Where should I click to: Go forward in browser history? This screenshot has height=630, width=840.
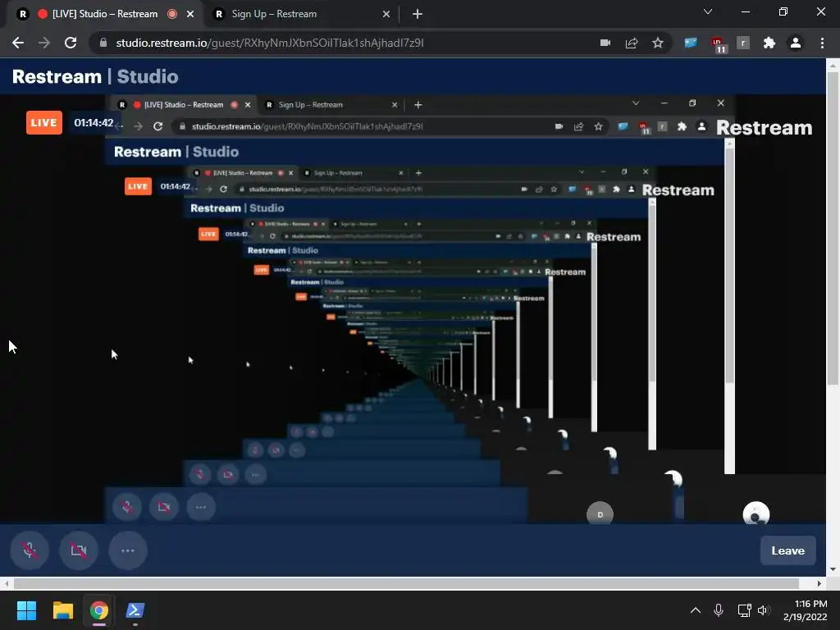pyautogui.click(x=44, y=43)
